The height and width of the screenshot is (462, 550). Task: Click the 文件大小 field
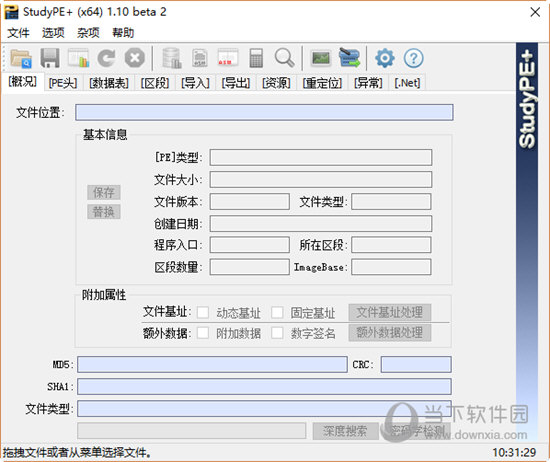(x=321, y=180)
